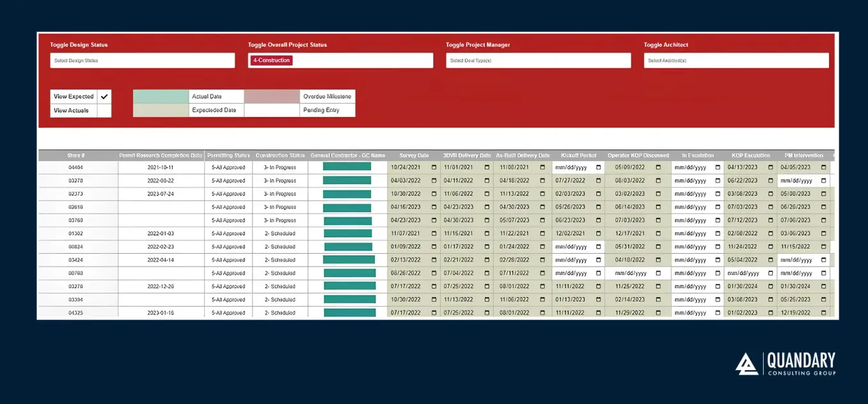Click Permit Research Completion Date column header

click(161, 155)
